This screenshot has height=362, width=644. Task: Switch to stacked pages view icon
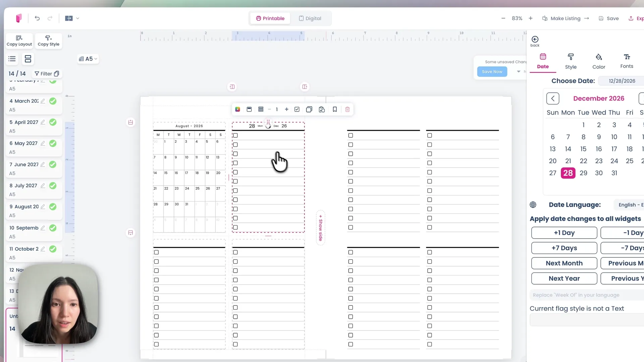28,59
